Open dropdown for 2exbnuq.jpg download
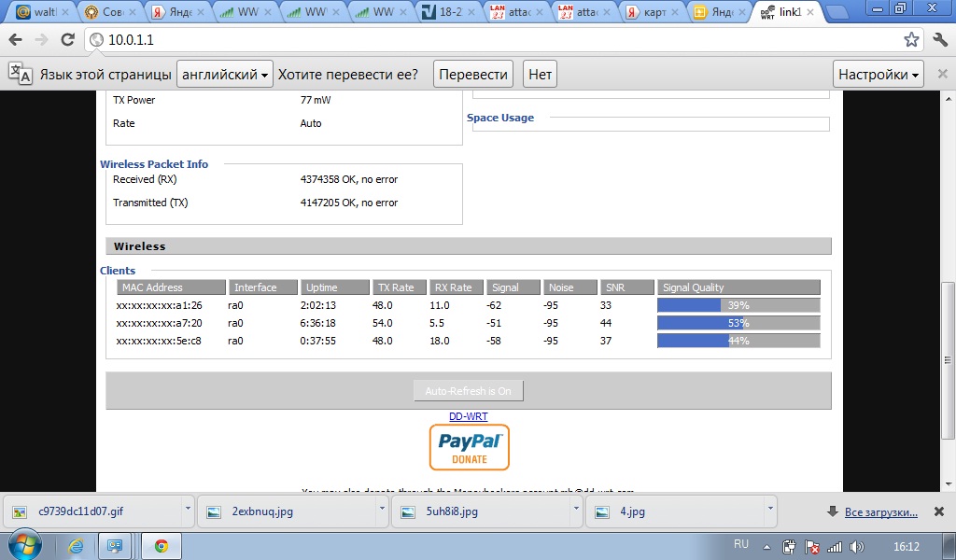 coord(382,508)
